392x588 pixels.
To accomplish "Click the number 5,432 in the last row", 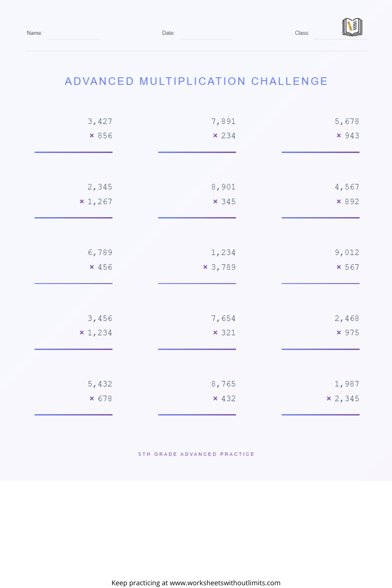I will click(100, 384).
